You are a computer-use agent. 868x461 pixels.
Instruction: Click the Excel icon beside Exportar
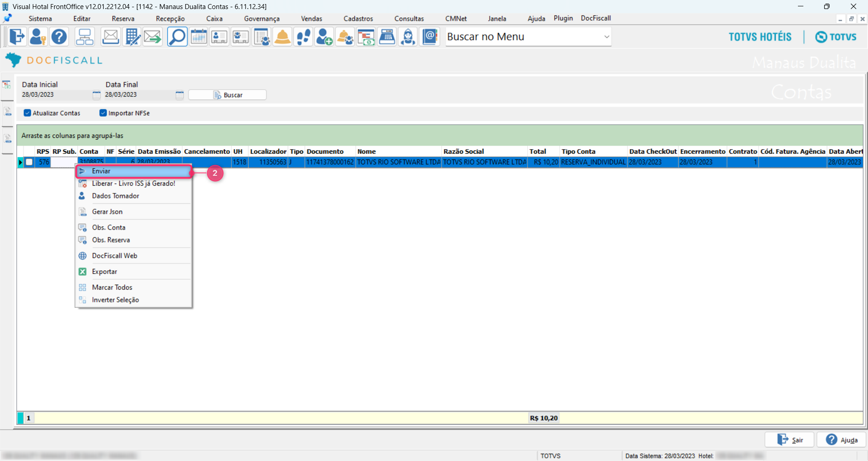click(x=83, y=272)
